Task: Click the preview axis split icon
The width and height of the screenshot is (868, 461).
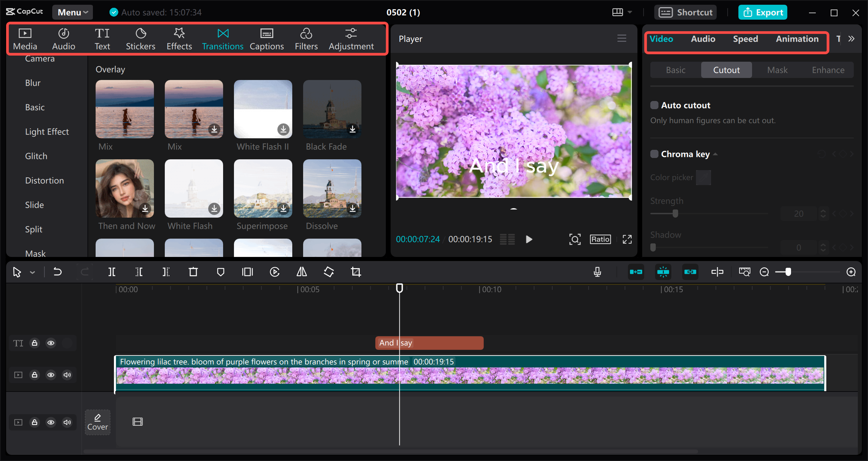Action: point(717,272)
